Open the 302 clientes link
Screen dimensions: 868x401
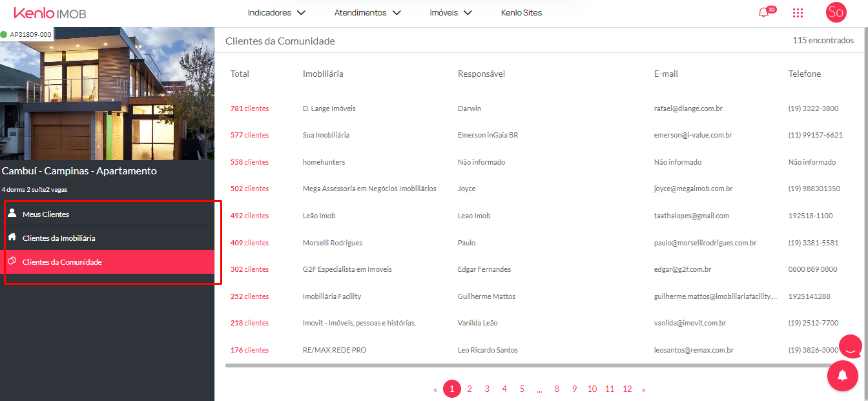[x=249, y=269]
